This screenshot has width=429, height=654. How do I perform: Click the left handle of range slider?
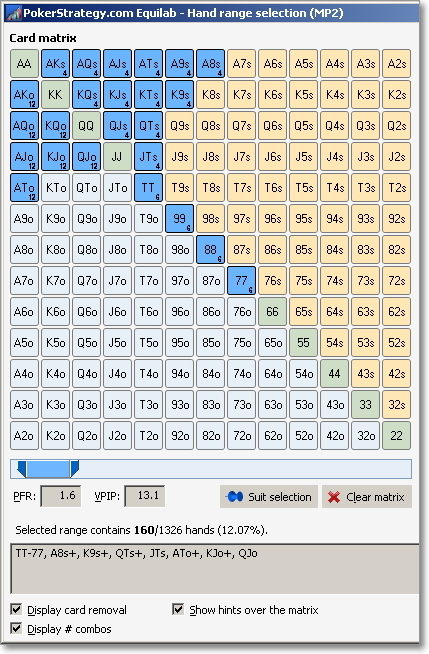[x=22, y=469]
